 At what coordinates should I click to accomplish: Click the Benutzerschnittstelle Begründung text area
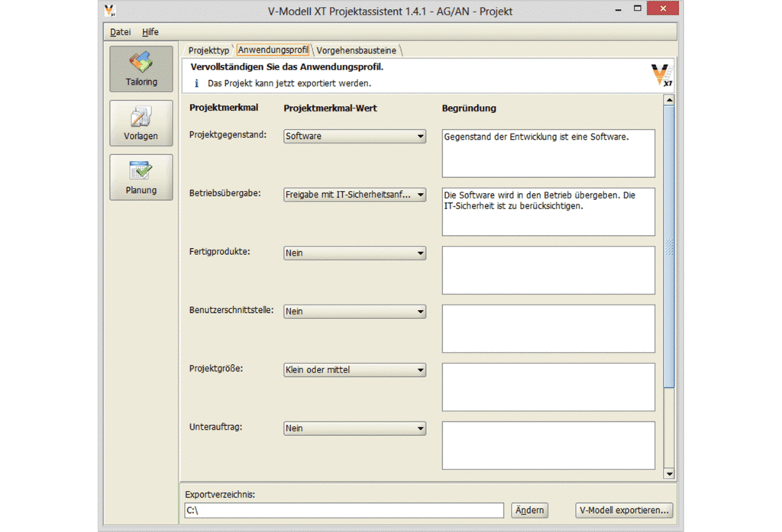tap(548, 328)
